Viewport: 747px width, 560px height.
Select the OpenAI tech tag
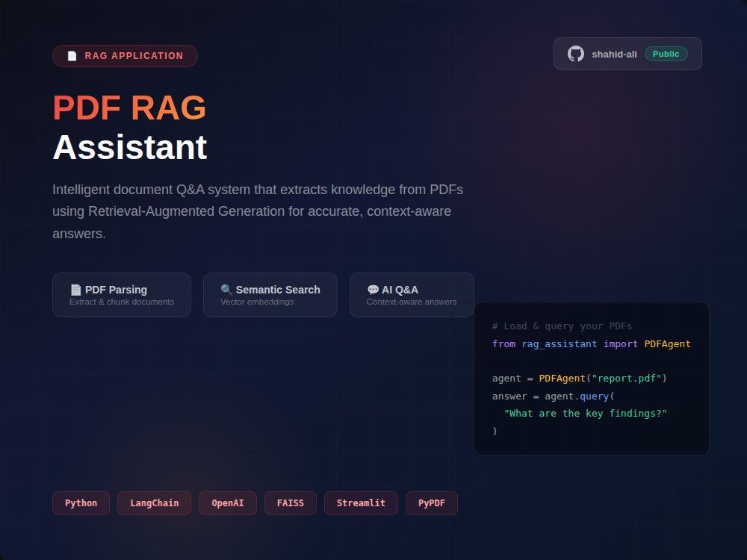pos(228,503)
